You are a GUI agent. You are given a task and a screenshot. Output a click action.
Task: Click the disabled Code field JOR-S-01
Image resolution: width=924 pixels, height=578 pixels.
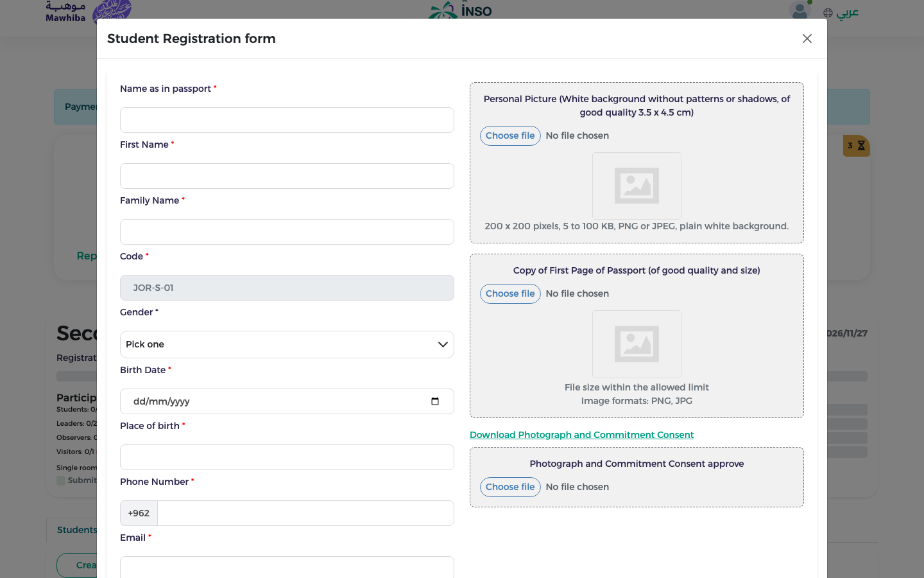tap(287, 288)
